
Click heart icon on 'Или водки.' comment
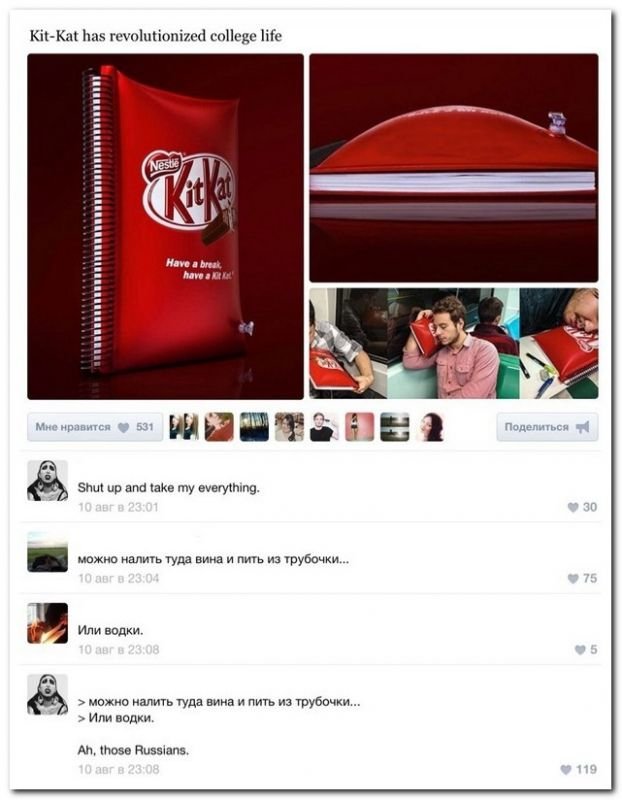click(x=580, y=649)
